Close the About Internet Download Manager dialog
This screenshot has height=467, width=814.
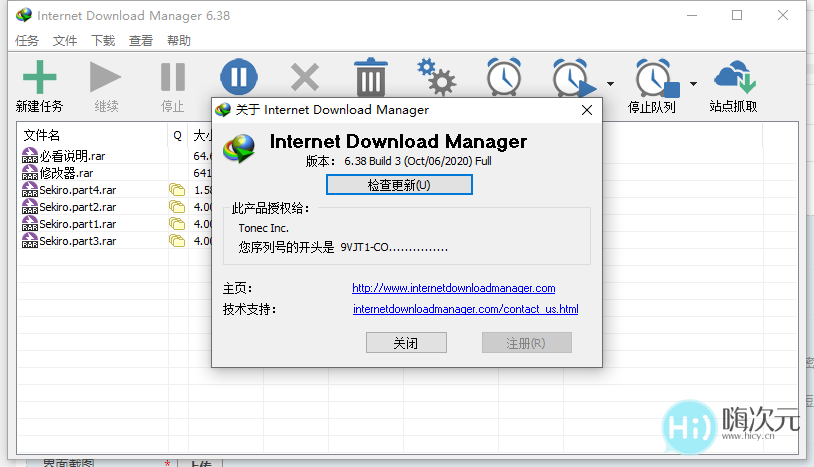click(587, 110)
